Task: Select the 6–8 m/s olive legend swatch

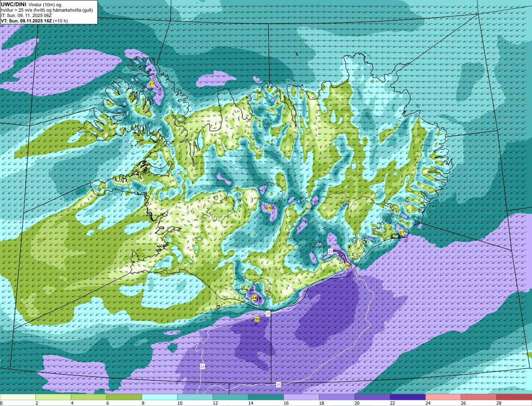Action: click(124, 397)
